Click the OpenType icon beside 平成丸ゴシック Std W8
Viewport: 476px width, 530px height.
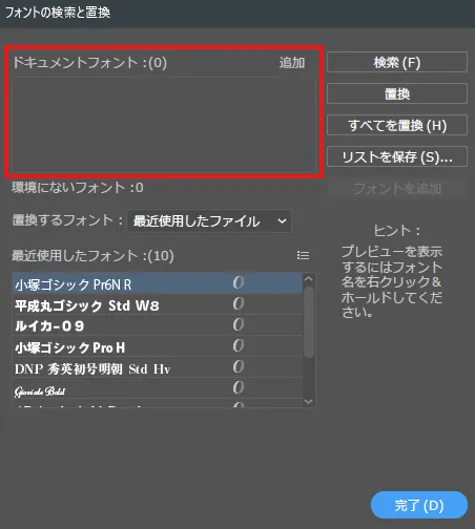click(238, 304)
